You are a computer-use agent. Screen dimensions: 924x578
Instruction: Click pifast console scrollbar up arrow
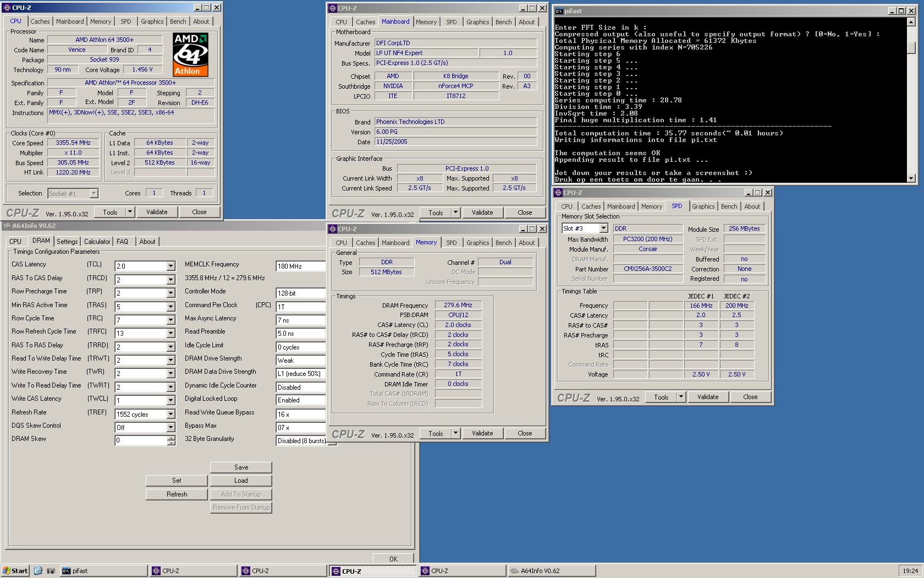point(911,23)
